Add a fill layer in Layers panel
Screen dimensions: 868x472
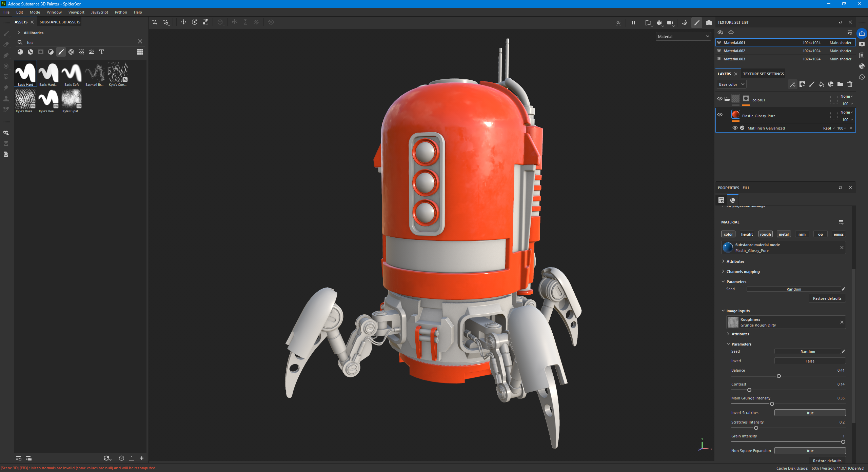click(821, 84)
